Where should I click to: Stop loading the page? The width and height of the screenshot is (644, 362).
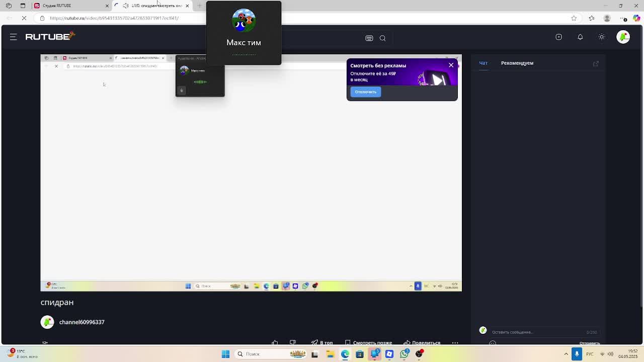click(24, 18)
